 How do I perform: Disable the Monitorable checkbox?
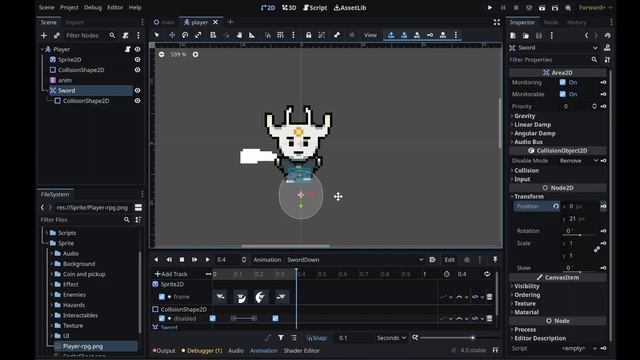click(x=563, y=94)
